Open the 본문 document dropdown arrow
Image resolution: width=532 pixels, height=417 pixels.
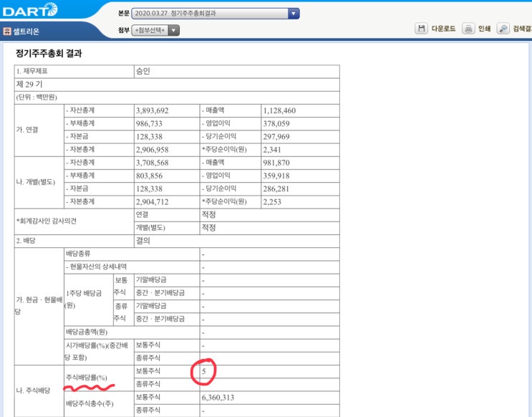pos(294,14)
